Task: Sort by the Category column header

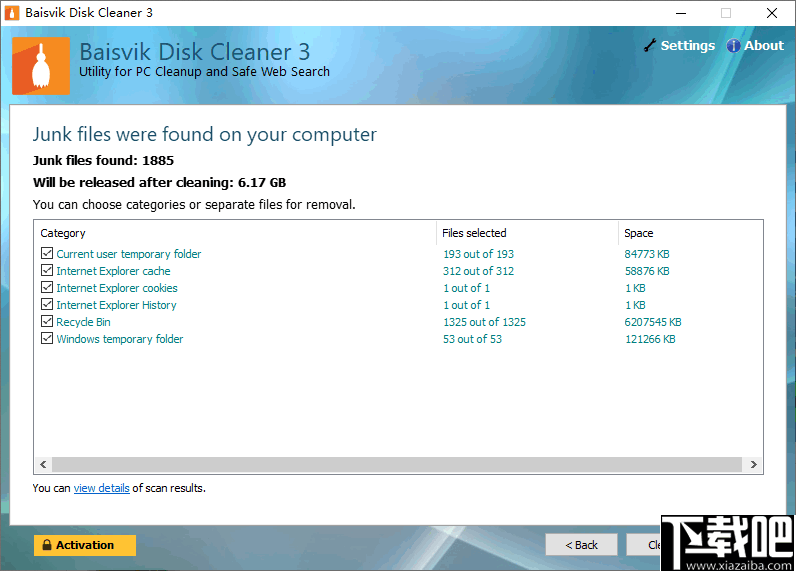Action: click(235, 233)
